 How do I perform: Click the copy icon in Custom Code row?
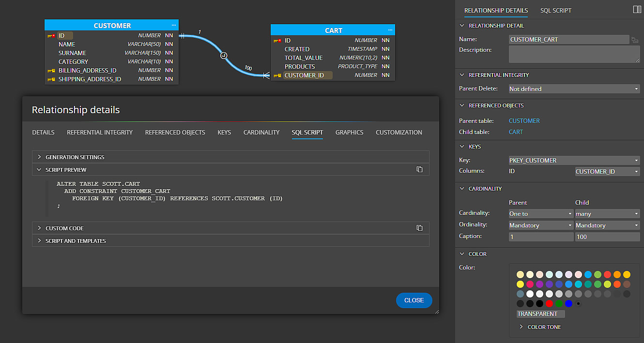(420, 228)
